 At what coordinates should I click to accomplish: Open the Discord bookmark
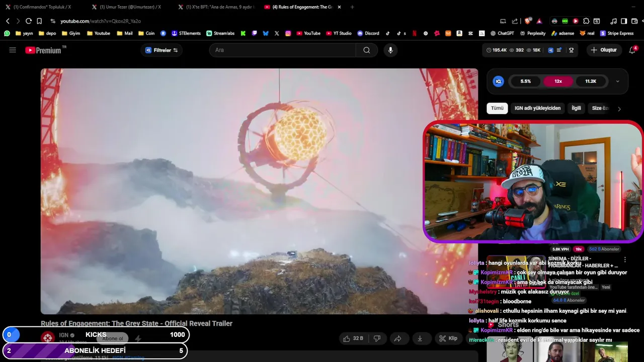368,33
